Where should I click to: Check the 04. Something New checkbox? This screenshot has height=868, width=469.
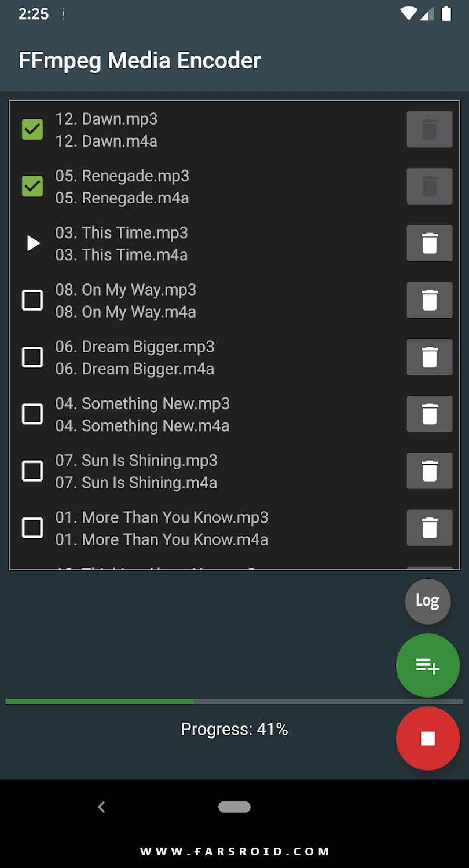click(32, 414)
